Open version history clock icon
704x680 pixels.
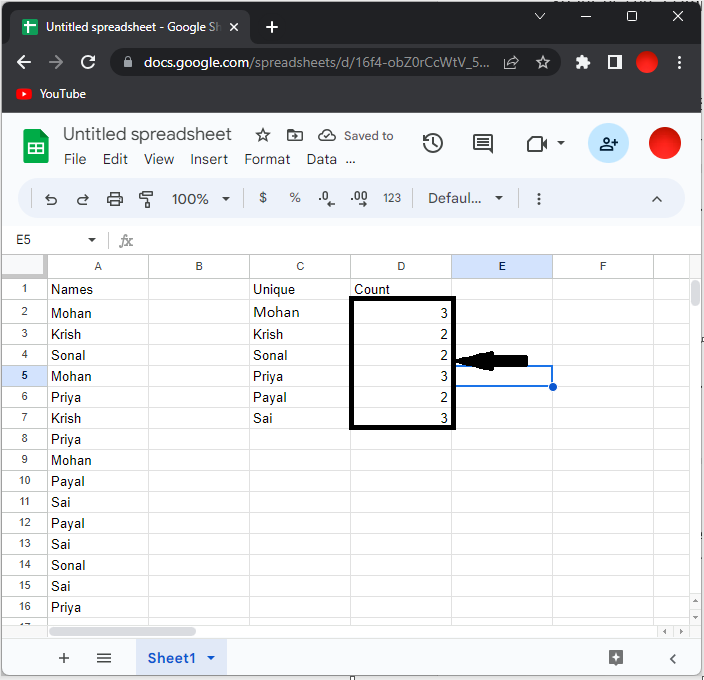click(x=433, y=143)
